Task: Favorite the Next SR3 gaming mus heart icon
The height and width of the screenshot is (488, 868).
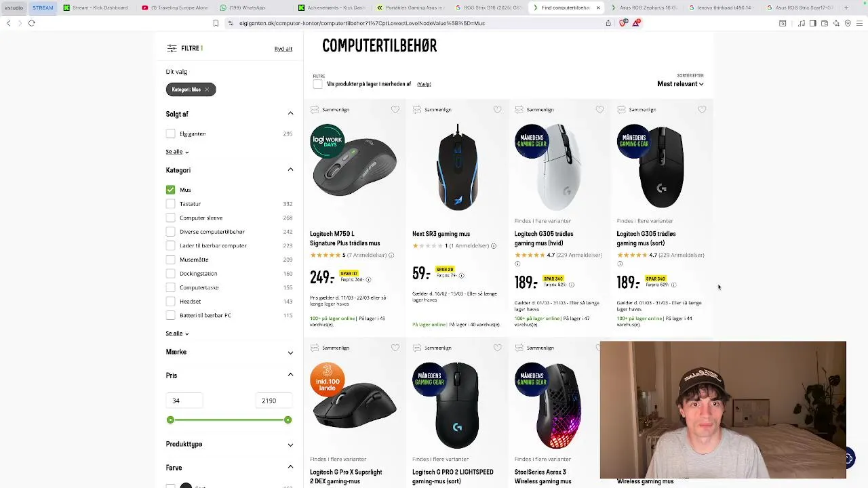Action: (x=498, y=109)
